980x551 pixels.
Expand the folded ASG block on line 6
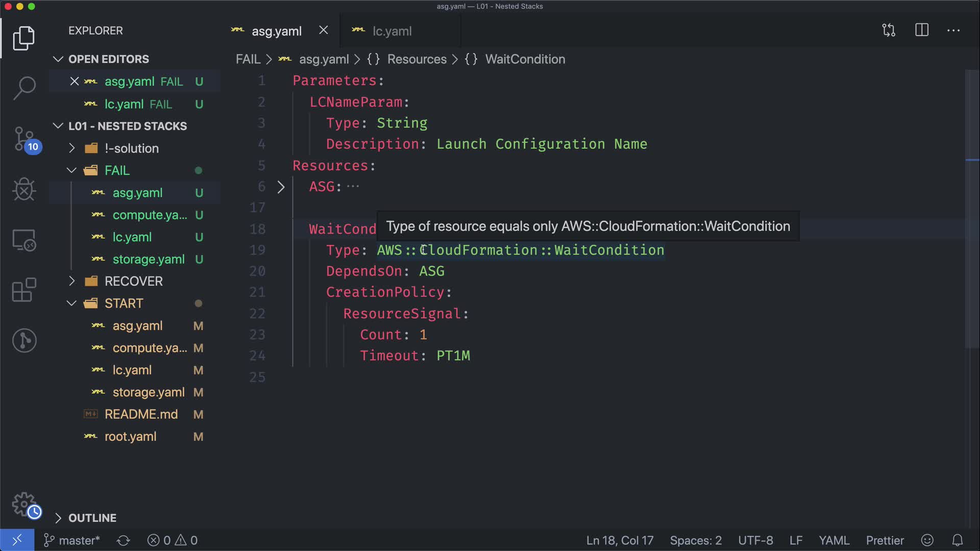[281, 187]
